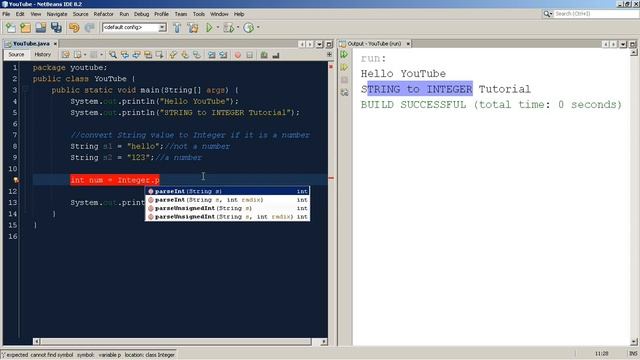The width and height of the screenshot is (640, 360).
Task: Maximize the editor window with restore icon
Action: [x=329, y=44]
